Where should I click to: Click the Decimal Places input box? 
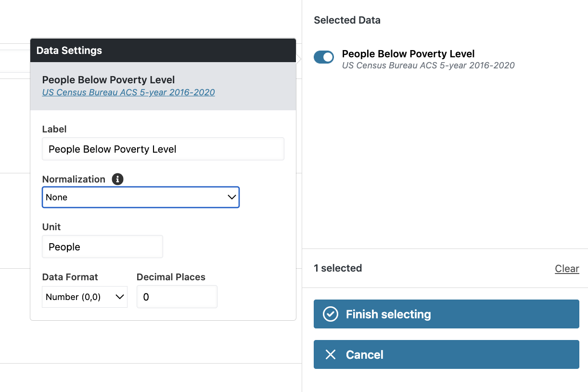[x=177, y=297]
